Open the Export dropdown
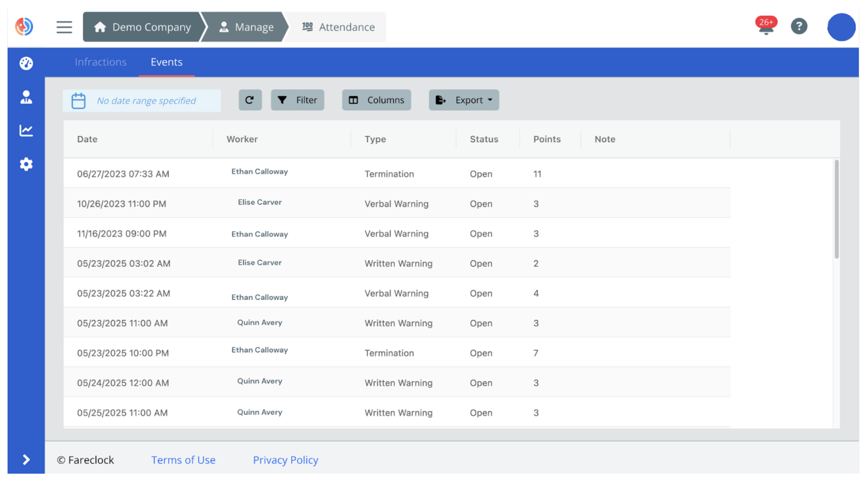Screen dimensions: 868x481 click(464, 100)
